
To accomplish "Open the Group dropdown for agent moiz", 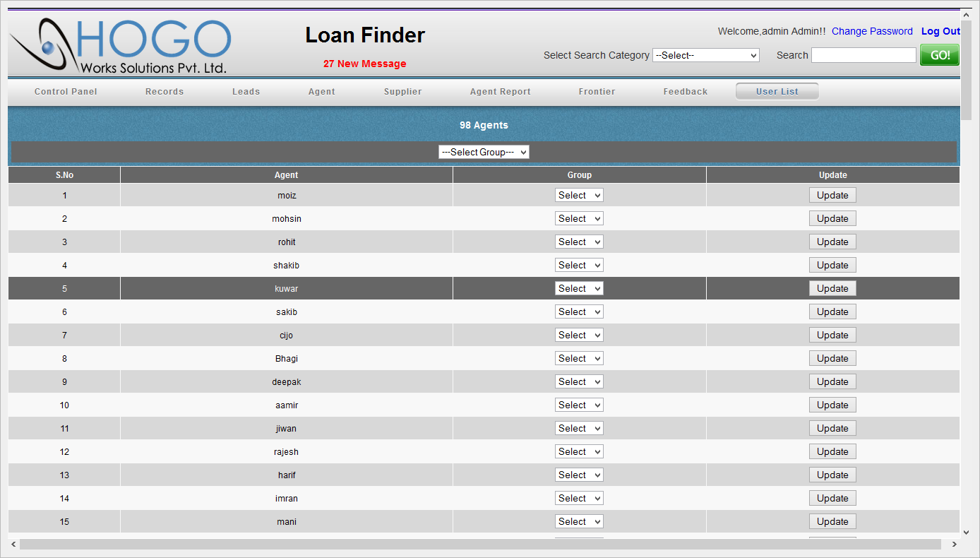I will tap(579, 196).
